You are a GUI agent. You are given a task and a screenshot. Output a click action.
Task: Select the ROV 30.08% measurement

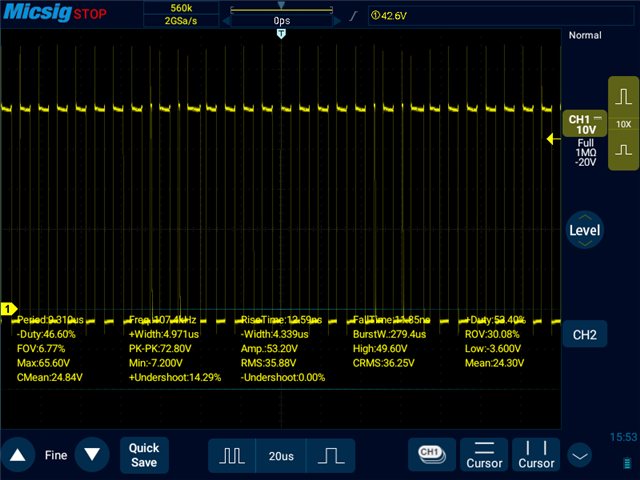click(492, 334)
